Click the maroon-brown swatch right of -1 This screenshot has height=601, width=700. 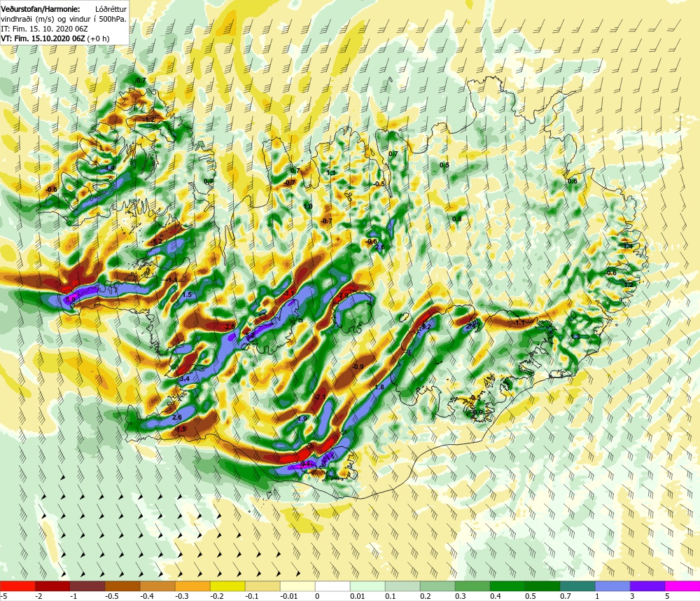87,586
